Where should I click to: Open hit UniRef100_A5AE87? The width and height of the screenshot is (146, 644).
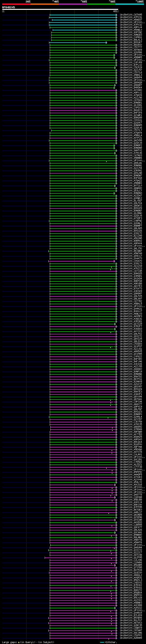click(131, 20)
